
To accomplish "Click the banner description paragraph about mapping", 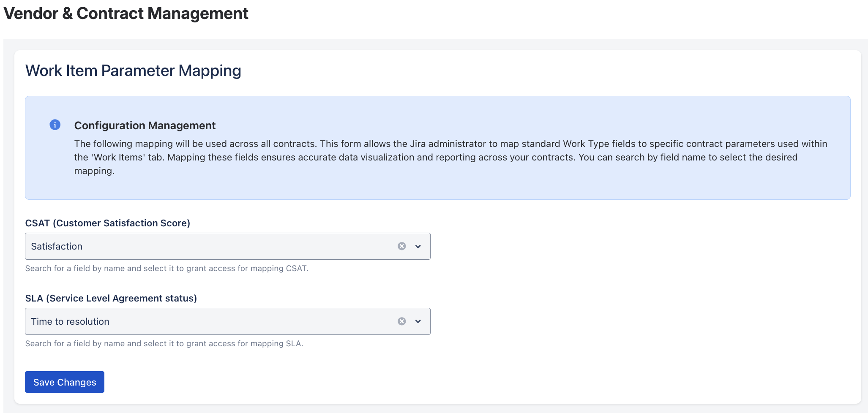I will tap(450, 157).
